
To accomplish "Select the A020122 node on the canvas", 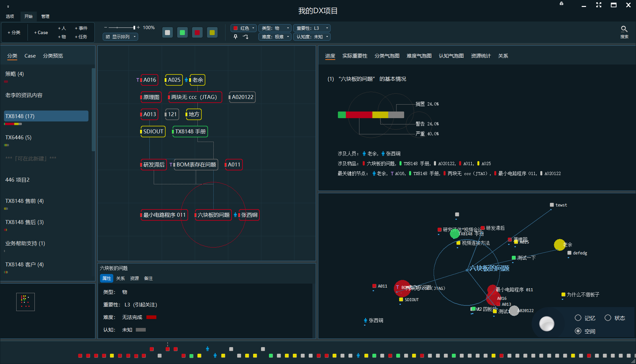I will pyautogui.click(x=242, y=97).
